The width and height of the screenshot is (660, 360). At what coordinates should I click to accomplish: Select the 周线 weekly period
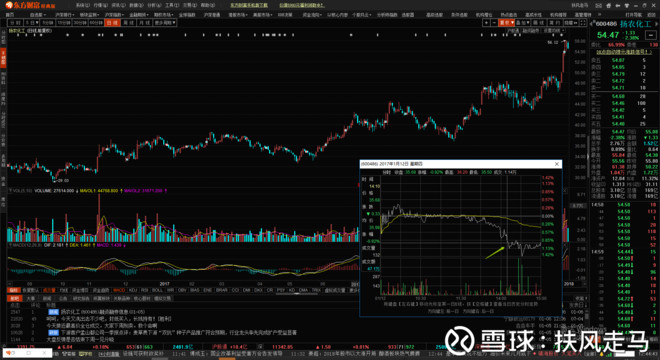pos(128,22)
